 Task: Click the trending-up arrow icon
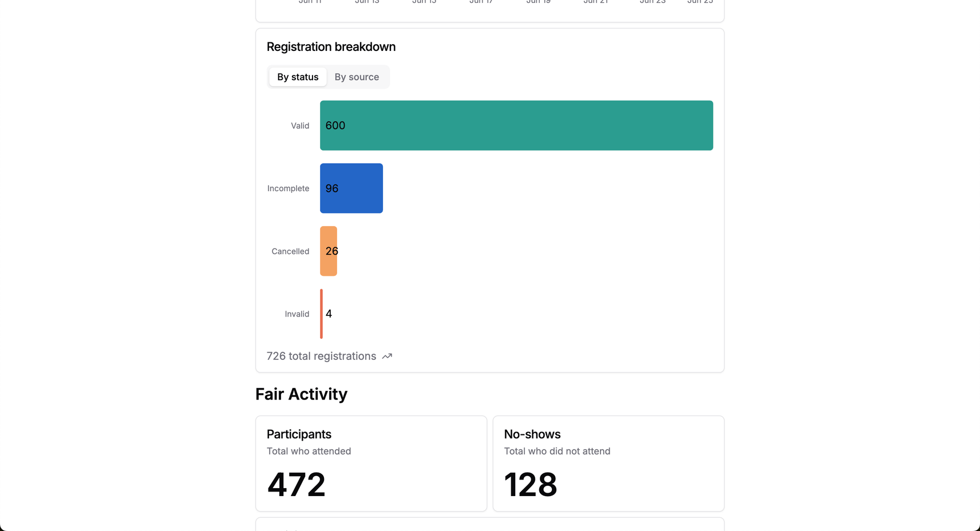387,356
